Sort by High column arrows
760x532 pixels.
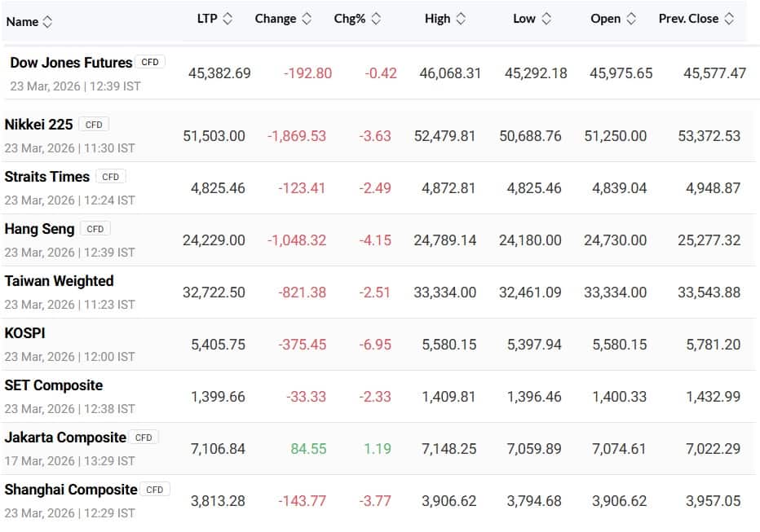pos(461,19)
